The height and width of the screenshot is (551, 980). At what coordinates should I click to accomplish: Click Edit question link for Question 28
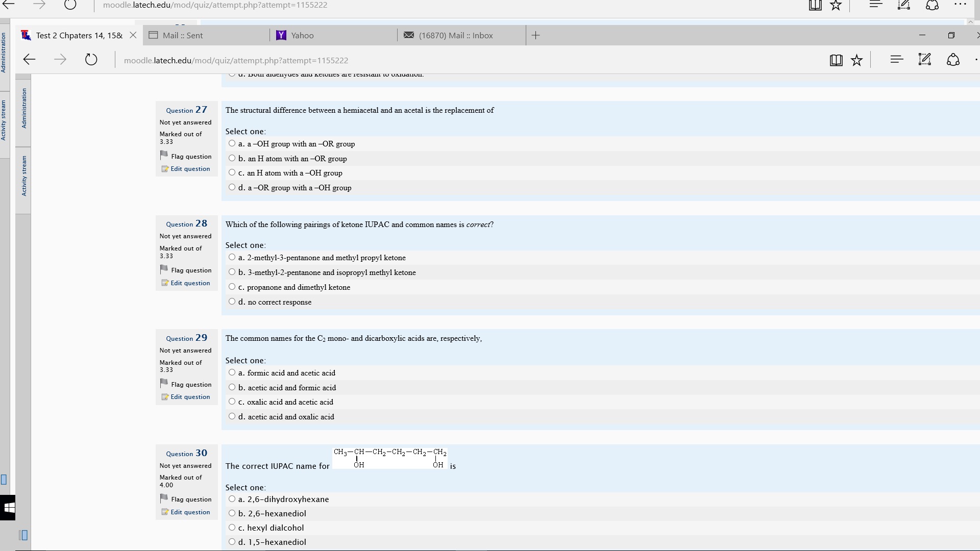click(190, 283)
